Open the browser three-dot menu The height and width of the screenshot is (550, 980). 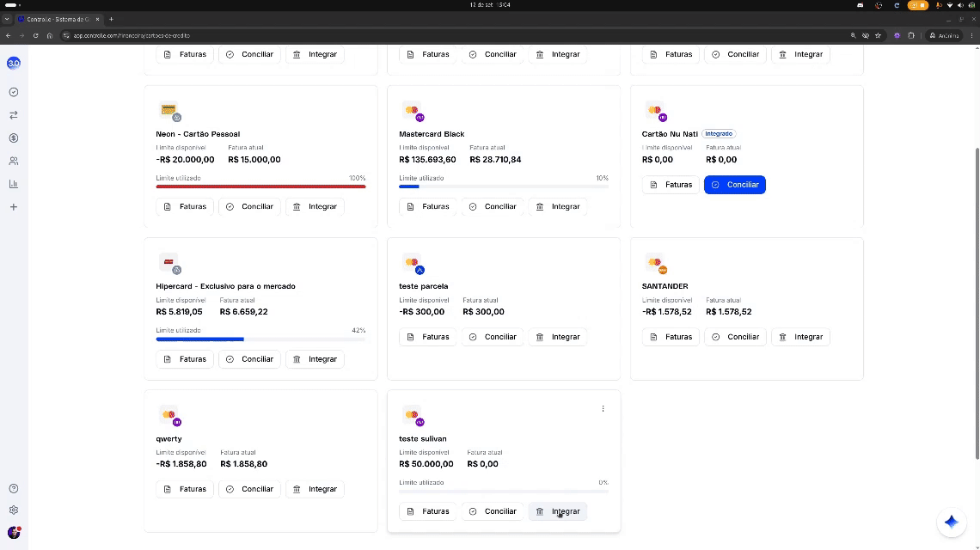tap(972, 35)
